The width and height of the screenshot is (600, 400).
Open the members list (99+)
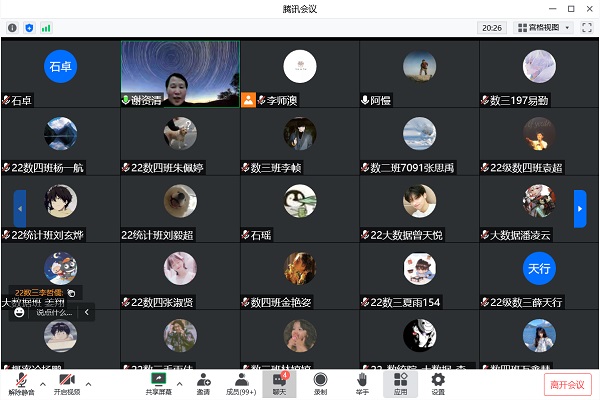(241, 384)
